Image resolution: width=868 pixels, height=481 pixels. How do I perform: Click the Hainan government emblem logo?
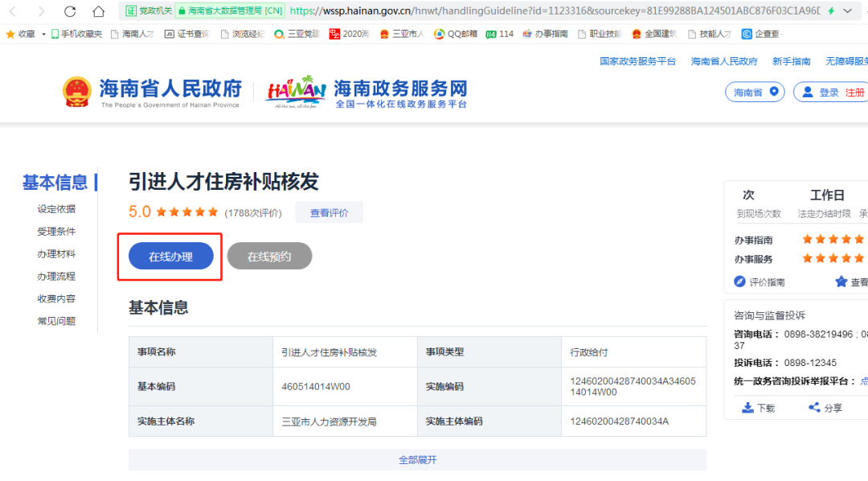76,92
